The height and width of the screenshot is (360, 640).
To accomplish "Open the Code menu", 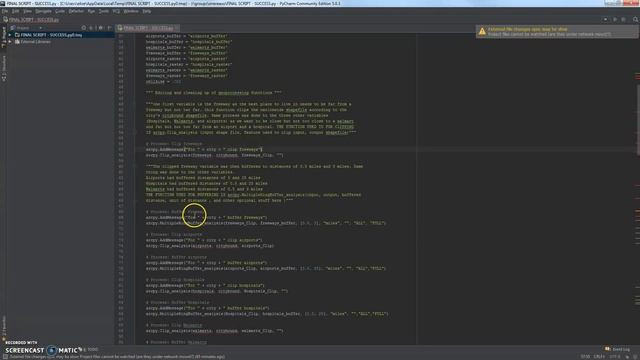I will pos(60,11).
